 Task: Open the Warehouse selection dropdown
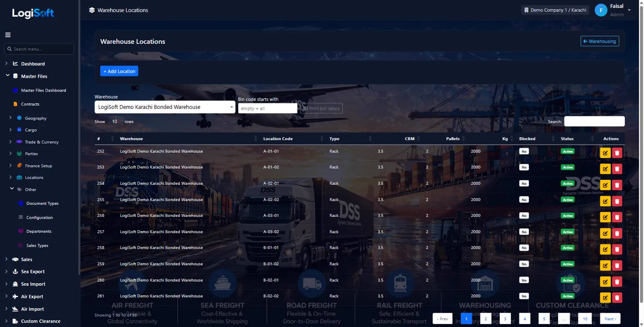click(x=165, y=107)
